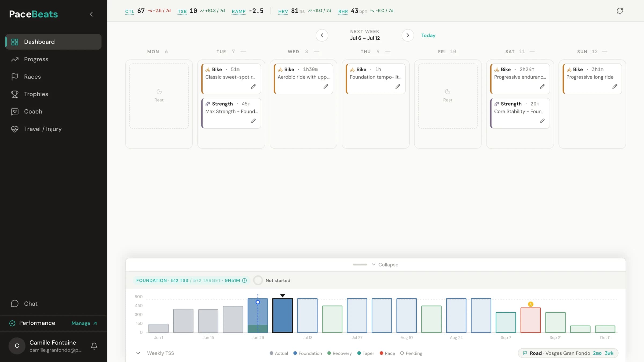Viewport: 644px width, 362px height.
Task: Open Sunday's 3h1m Bike workout card
Action: (592, 79)
